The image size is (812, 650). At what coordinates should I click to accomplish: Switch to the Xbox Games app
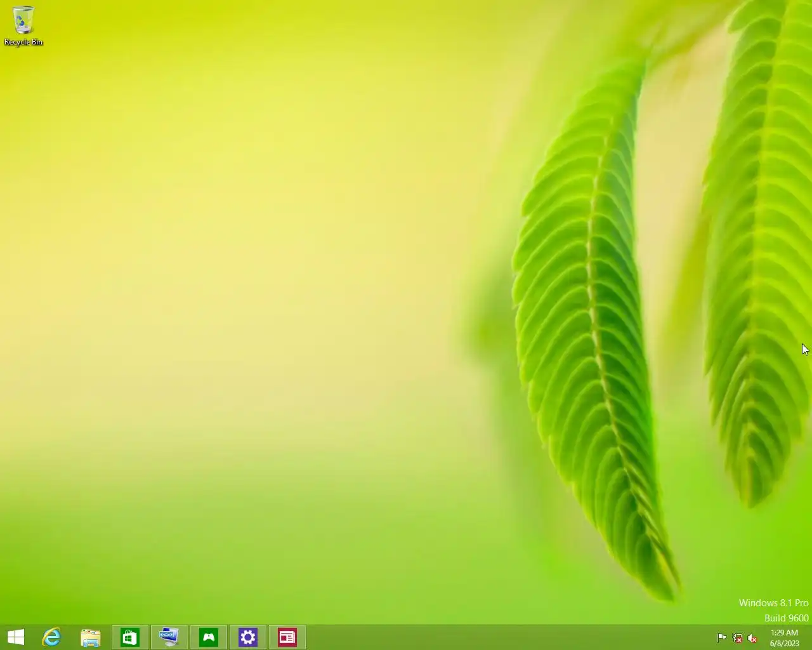click(x=209, y=637)
